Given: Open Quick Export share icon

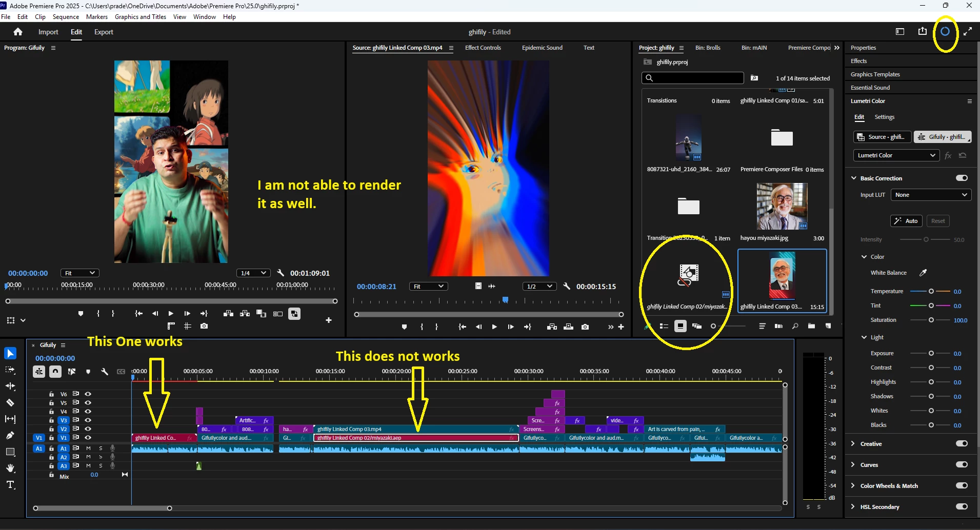Looking at the screenshot, I should [923, 32].
